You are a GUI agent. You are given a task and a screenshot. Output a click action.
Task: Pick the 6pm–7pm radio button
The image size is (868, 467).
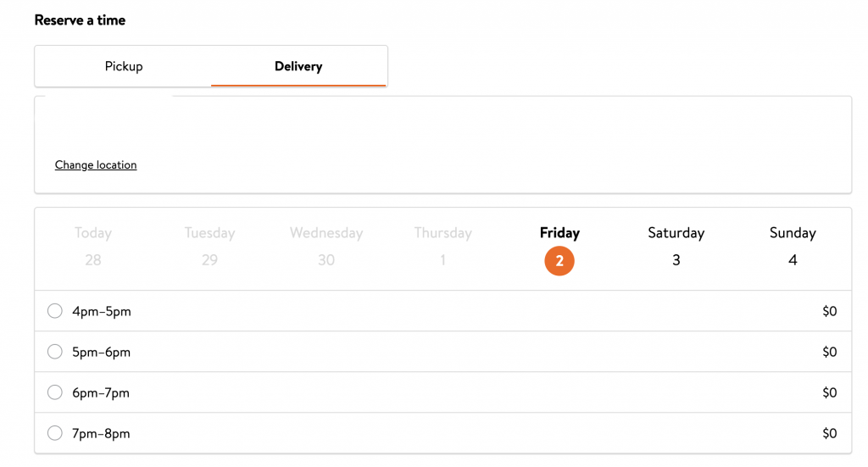click(55, 392)
